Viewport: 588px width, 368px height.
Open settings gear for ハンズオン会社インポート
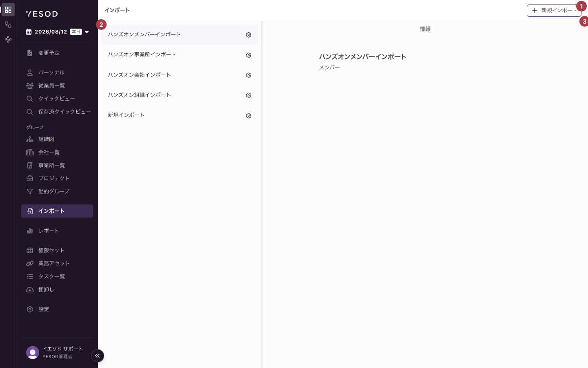click(249, 75)
